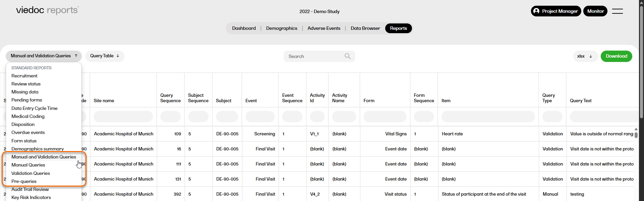The width and height of the screenshot is (644, 201).
Task: Click the Monitor role button
Action: [x=595, y=11]
